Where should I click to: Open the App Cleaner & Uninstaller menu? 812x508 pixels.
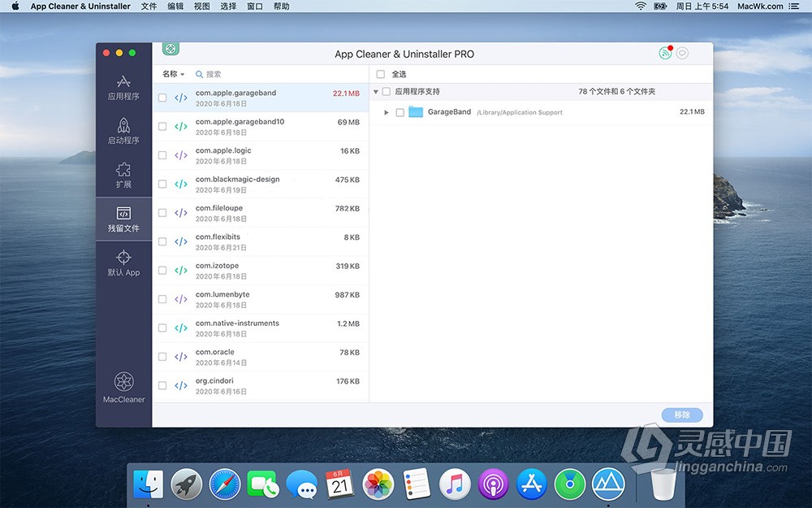tap(80, 7)
